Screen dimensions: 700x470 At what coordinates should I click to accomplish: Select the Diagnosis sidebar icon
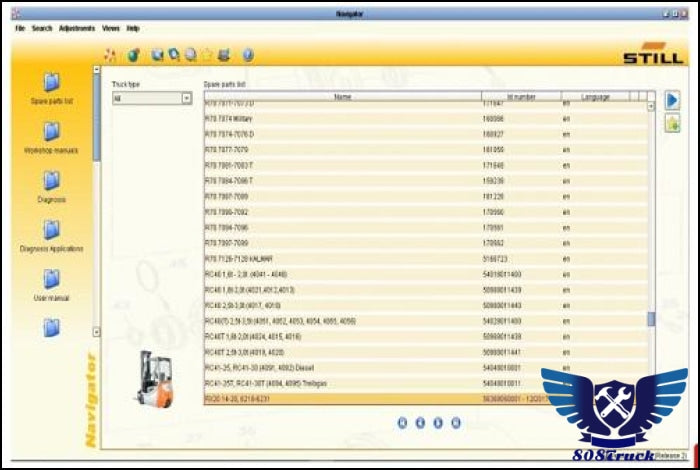click(x=51, y=181)
